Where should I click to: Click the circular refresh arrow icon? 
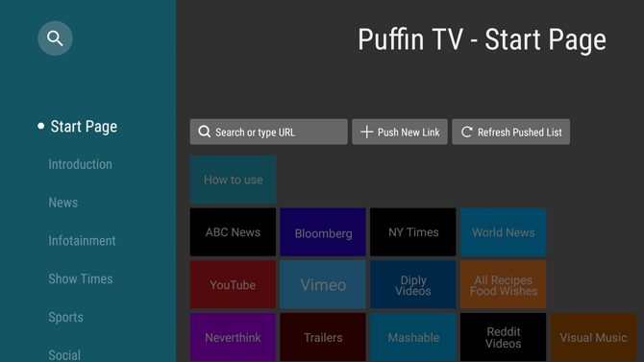tap(466, 133)
